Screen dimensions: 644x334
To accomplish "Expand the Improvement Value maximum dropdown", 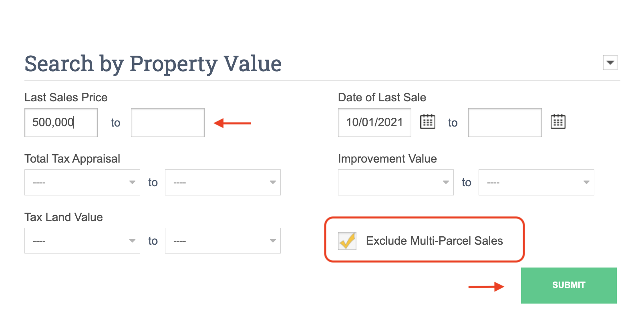I will point(536,183).
